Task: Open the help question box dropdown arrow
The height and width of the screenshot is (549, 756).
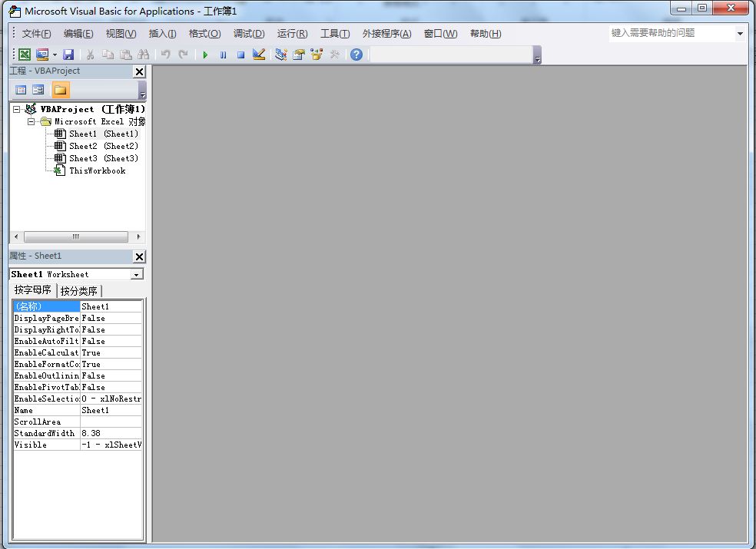Action: pyautogui.click(x=740, y=34)
